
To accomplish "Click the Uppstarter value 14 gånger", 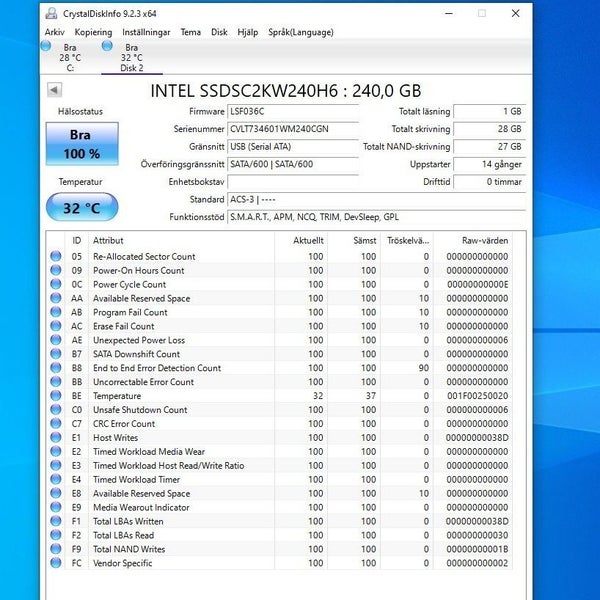I will [489, 164].
